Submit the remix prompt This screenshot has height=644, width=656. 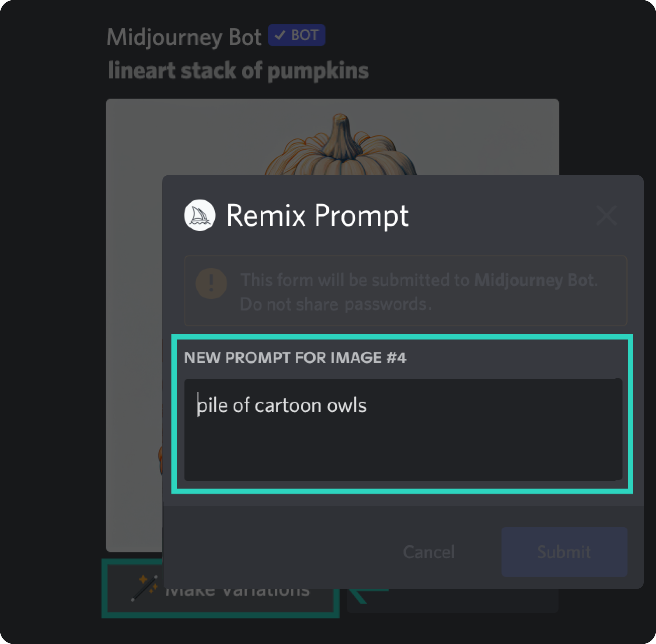564,552
